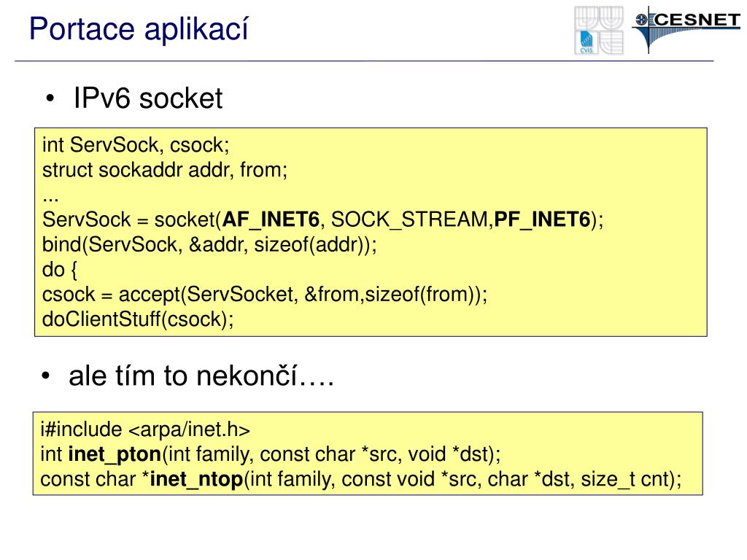Click the Portace aplikací slide title
Viewport: 747px width, 560px height.
(139, 28)
